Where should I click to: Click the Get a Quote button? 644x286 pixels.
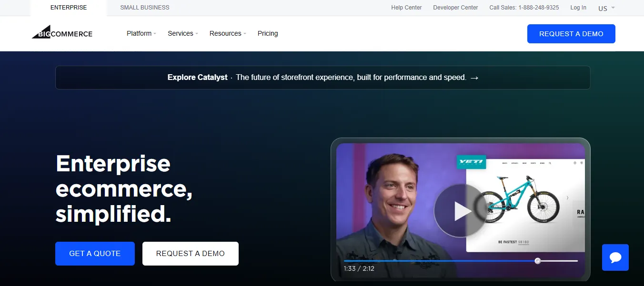coord(95,254)
